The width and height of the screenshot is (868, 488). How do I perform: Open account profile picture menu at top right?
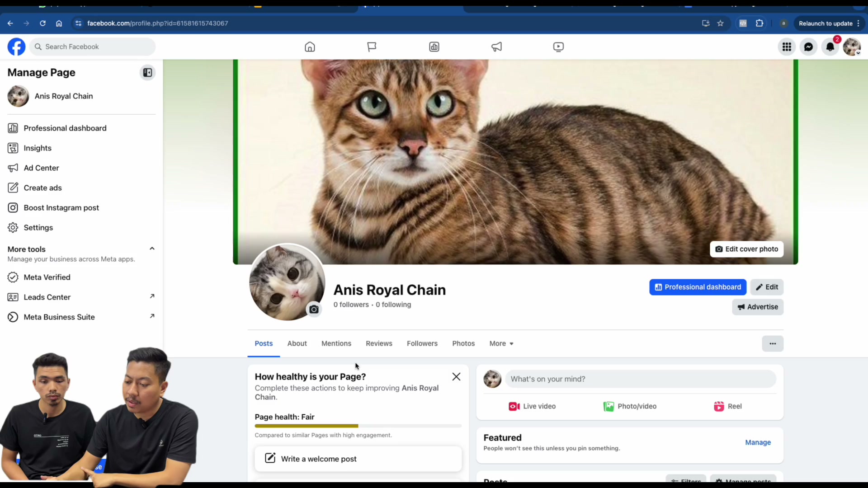pos(852,47)
